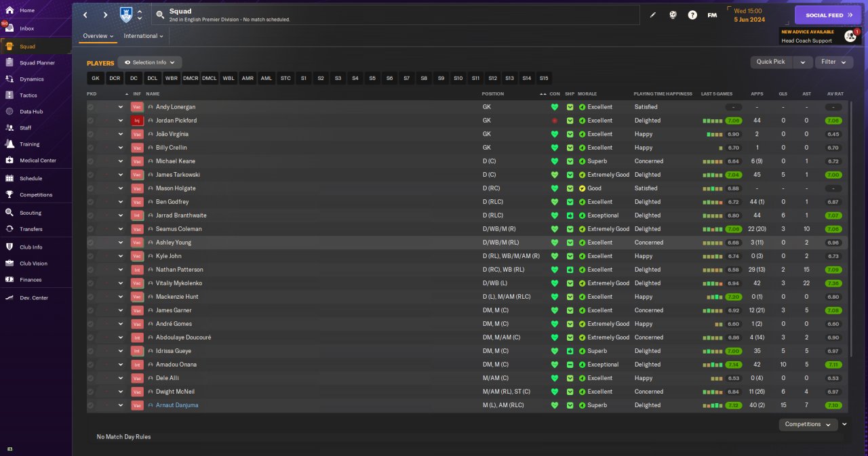The width and height of the screenshot is (868, 456).
Task: Go back with the left arrow
Action: click(x=85, y=15)
